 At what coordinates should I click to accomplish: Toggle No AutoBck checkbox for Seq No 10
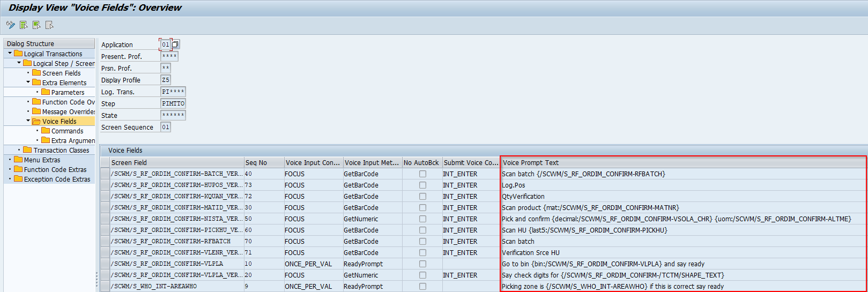422,264
